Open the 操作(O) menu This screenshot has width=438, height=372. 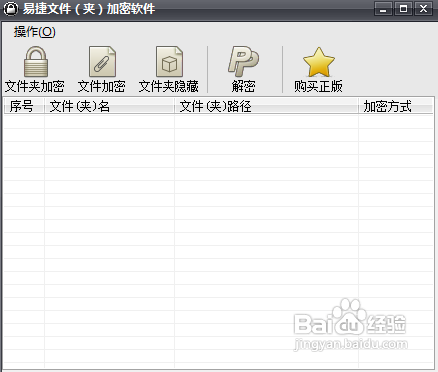tap(34, 32)
